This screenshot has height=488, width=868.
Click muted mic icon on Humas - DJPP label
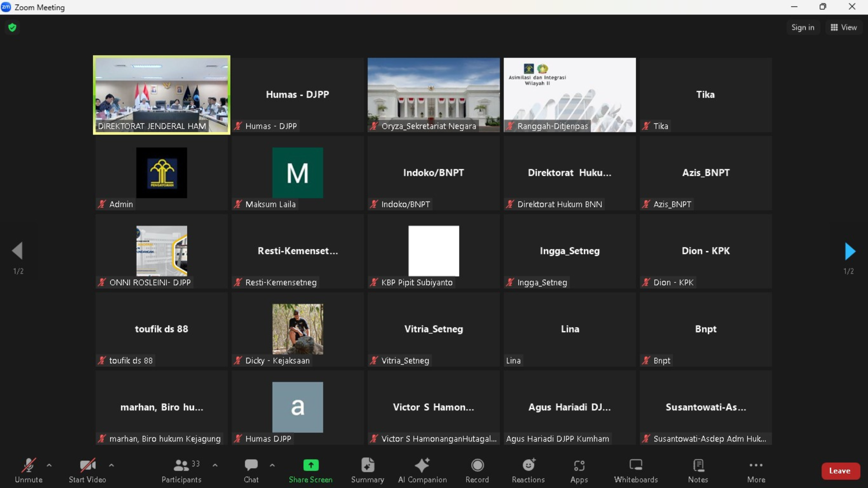(x=238, y=126)
